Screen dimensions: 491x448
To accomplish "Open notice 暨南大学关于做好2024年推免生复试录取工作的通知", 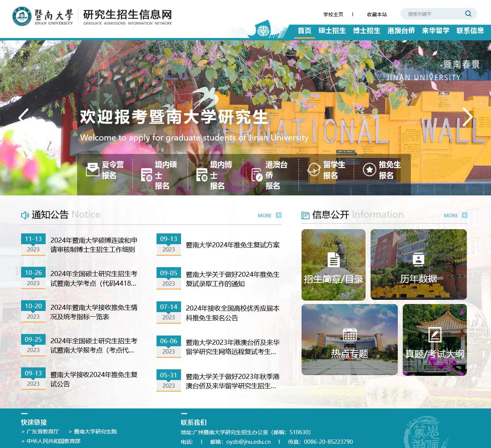I will [233, 279].
